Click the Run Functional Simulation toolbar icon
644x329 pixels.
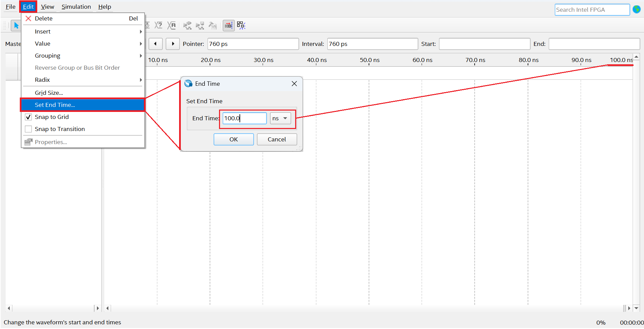[x=187, y=25]
